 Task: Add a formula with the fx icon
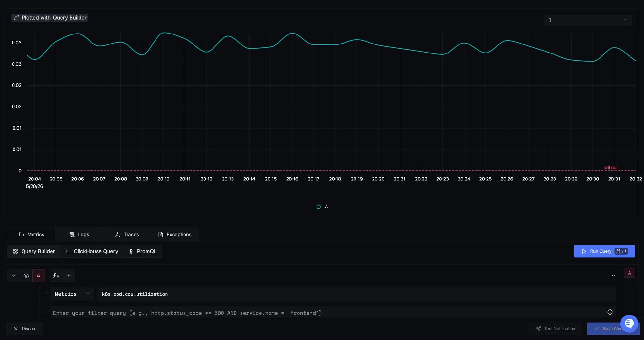[x=56, y=276]
